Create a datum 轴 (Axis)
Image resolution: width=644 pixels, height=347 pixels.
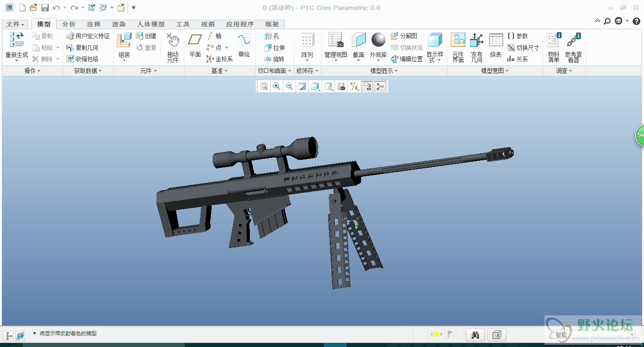(214, 36)
